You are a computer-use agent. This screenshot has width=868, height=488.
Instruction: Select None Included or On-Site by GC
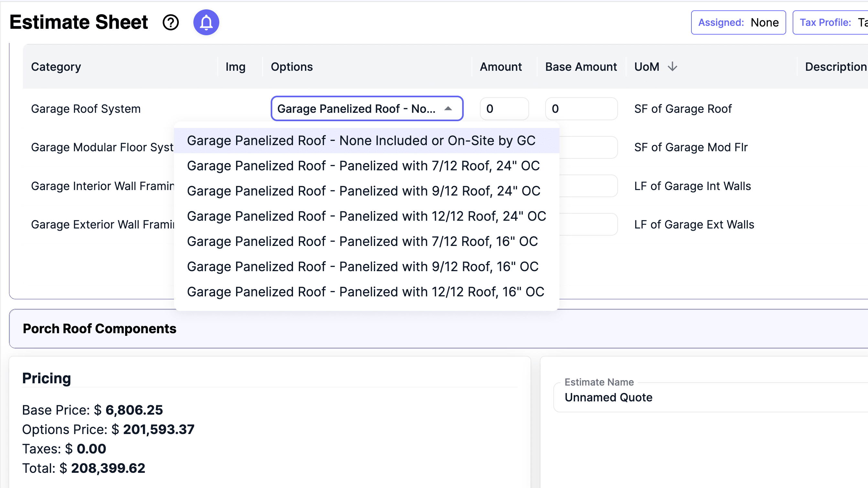click(x=361, y=141)
